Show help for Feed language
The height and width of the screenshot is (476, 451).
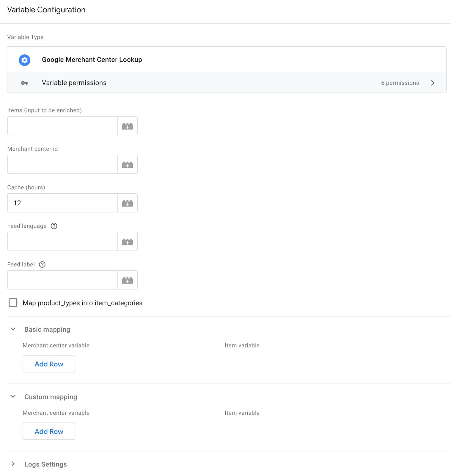(54, 226)
